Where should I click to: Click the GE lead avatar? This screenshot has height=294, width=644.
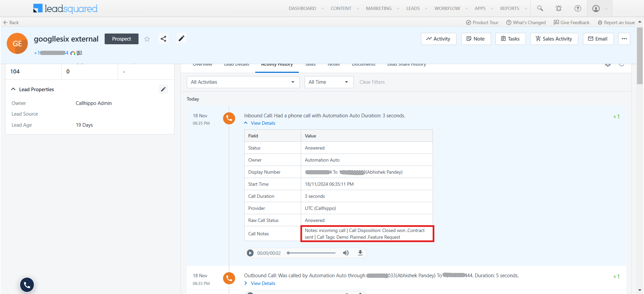click(17, 44)
